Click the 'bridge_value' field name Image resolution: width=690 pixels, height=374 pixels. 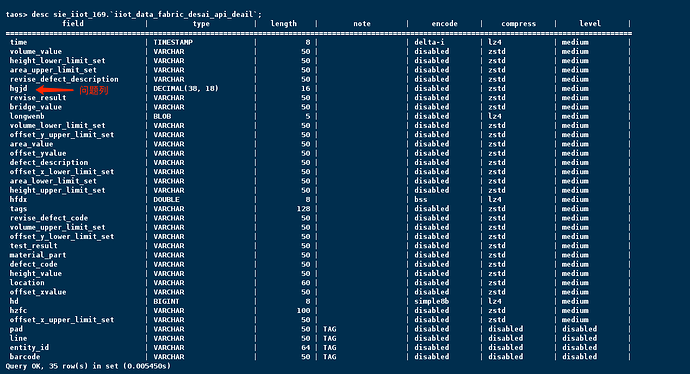tap(36, 107)
